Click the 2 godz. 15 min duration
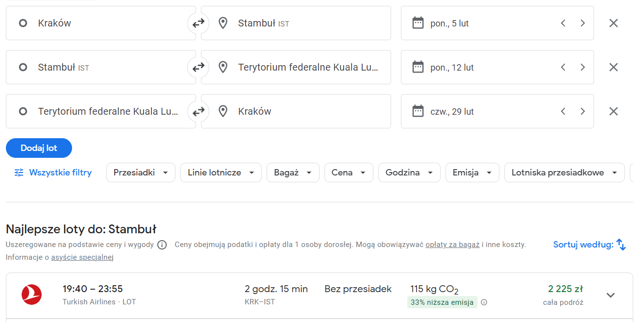644x322 pixels. point(276,289)
